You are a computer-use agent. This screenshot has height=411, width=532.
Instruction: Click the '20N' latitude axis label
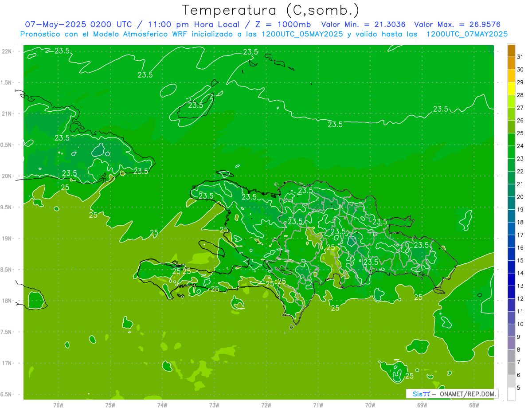tap(8, 176)
